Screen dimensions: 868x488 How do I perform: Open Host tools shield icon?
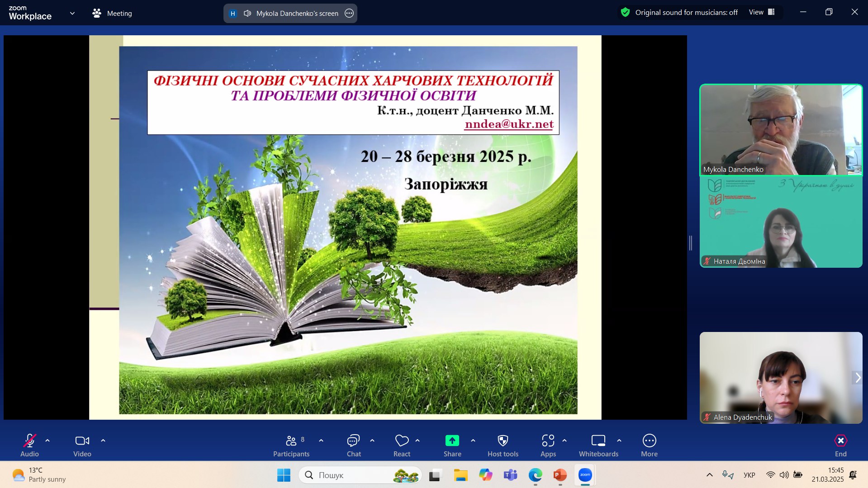point(503,445)
